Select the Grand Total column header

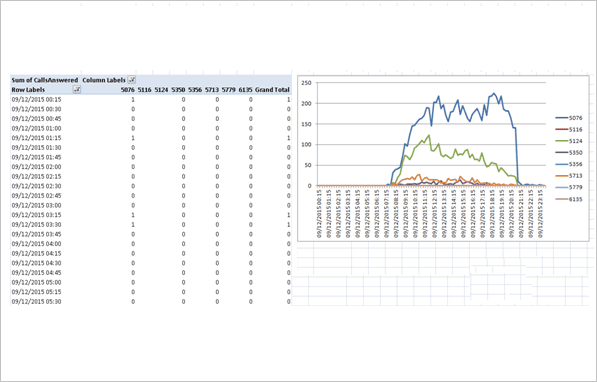point(272,90)
